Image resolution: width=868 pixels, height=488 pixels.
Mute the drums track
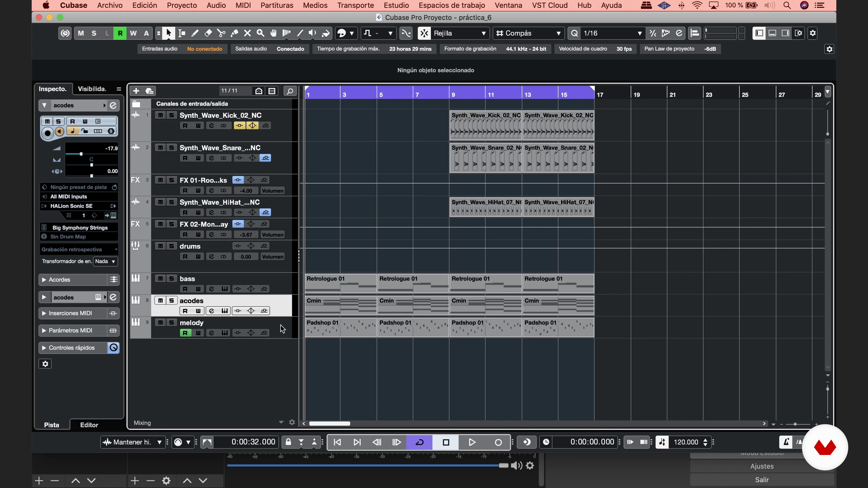(x=160, y=246)
